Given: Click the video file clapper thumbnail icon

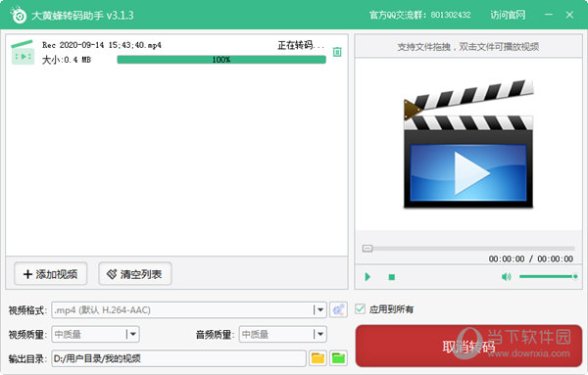Looking at the screenshot, I should [23, 53].
